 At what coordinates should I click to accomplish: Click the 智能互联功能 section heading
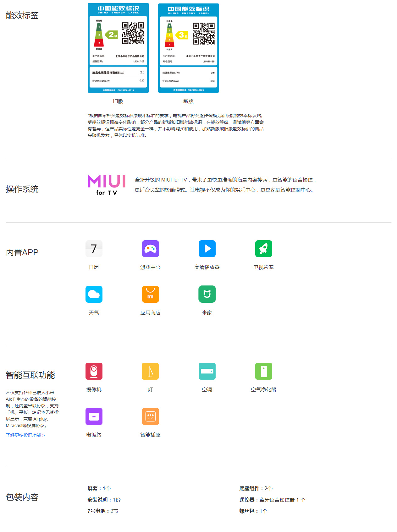[x=30, y=375]
